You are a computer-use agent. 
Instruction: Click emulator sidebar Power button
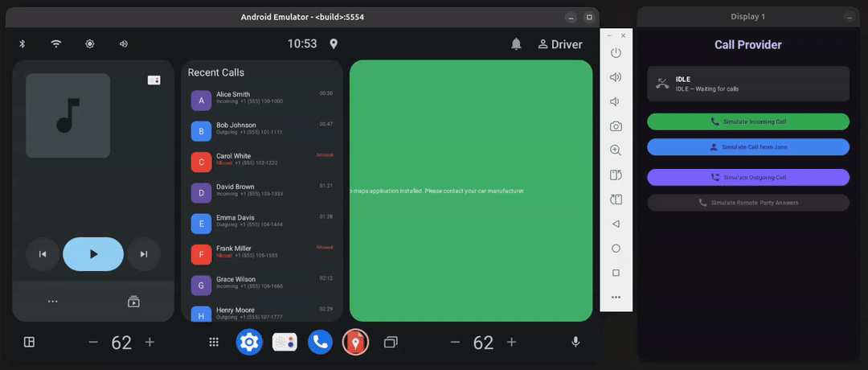point(616,53)
